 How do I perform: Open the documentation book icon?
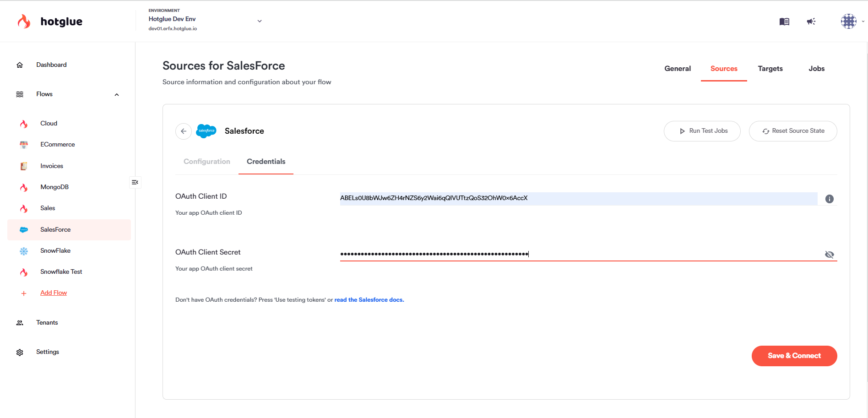(x=784, y=22)
